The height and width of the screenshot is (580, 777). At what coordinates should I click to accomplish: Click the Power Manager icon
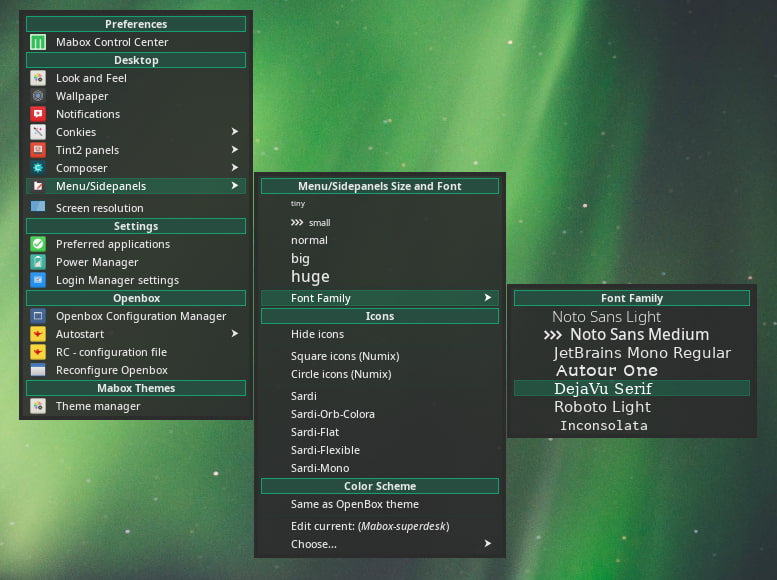(38, 262)
